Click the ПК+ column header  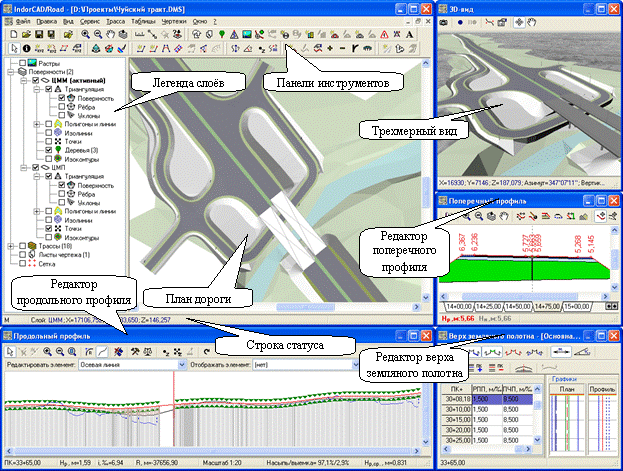456,387
